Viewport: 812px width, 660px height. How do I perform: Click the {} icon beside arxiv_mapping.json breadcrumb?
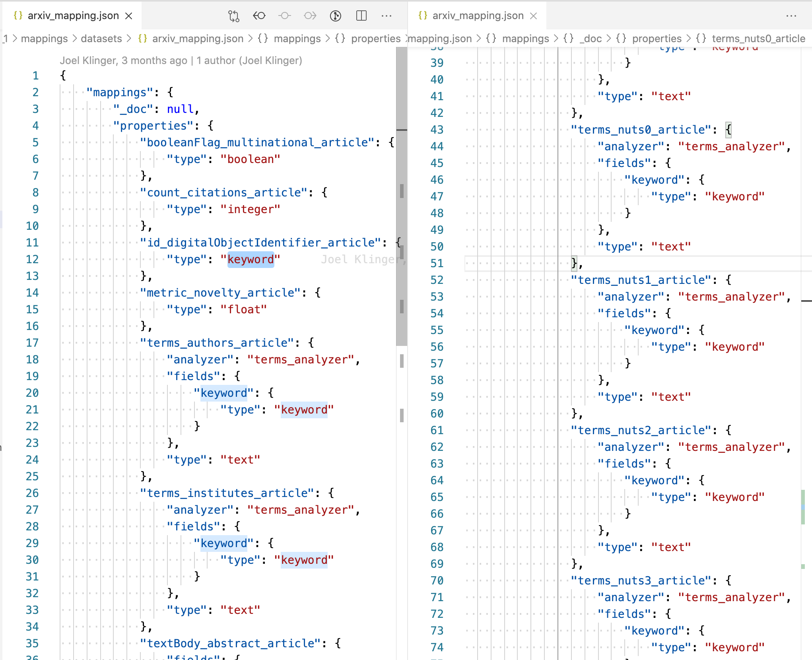pos(143,39)
